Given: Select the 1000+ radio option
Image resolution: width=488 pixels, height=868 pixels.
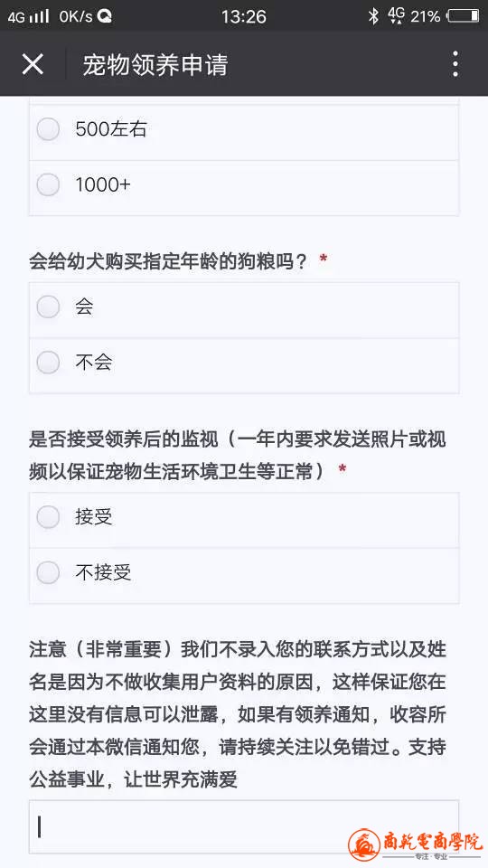Looking at the screenshot, I should point(244,184).
